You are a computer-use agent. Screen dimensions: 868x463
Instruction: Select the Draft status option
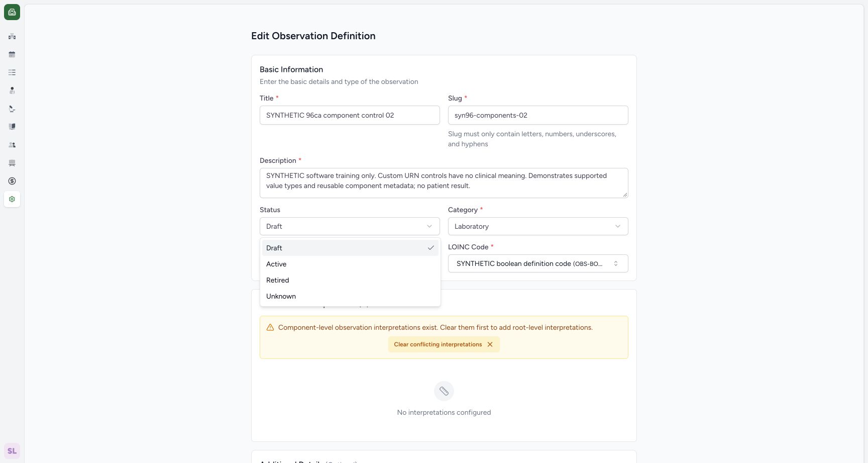pos(350,248)
